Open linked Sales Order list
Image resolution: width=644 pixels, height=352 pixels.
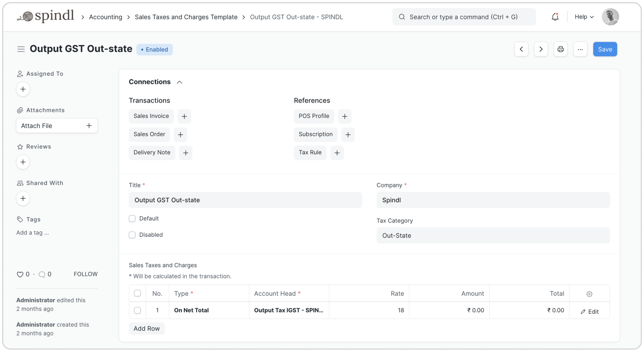[149, 134]
